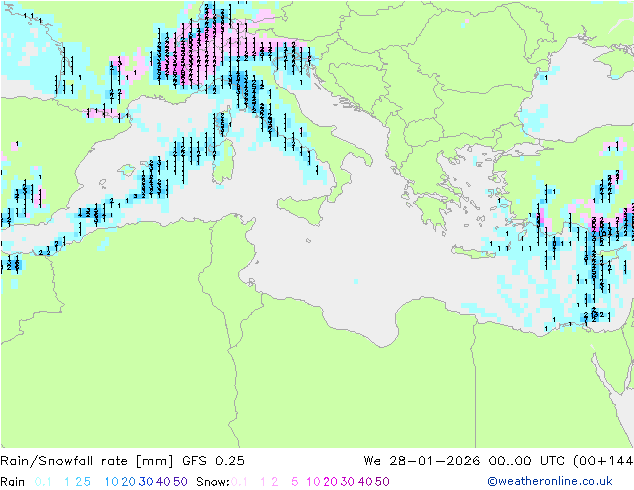
Task: Click the Snow legend value 20
Action: click(x=330, y=482)
